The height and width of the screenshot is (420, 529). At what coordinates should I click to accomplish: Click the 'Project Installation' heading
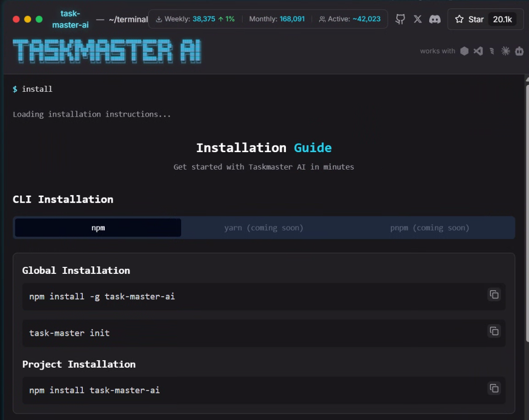tap(79, 364)
